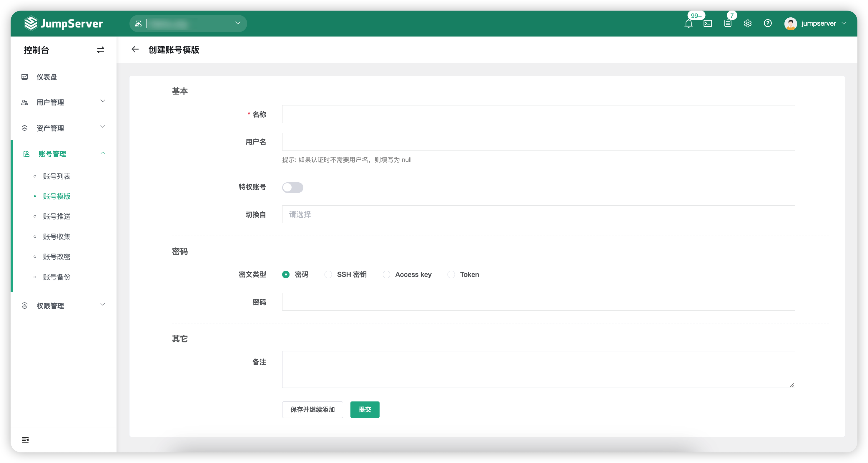Click the organization tree icon
868x463 pixels.
pos(138,23)
